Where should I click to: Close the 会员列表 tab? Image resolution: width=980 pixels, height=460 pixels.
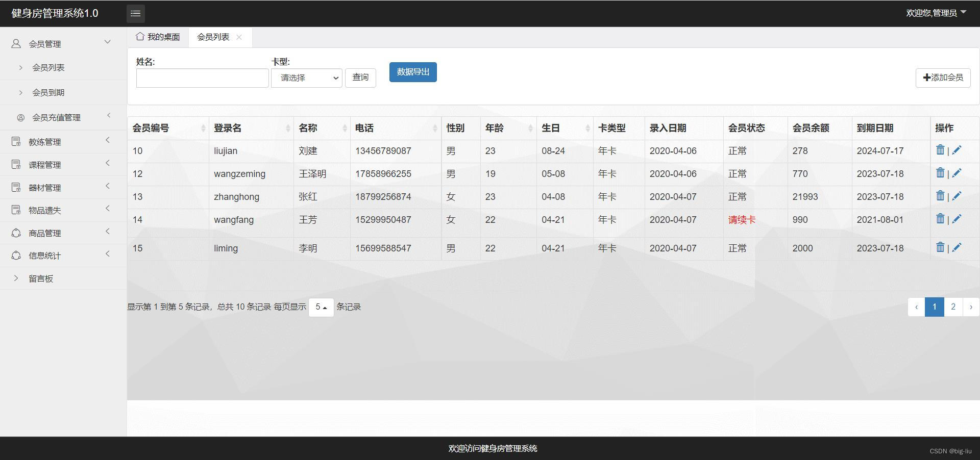(239, 37)
